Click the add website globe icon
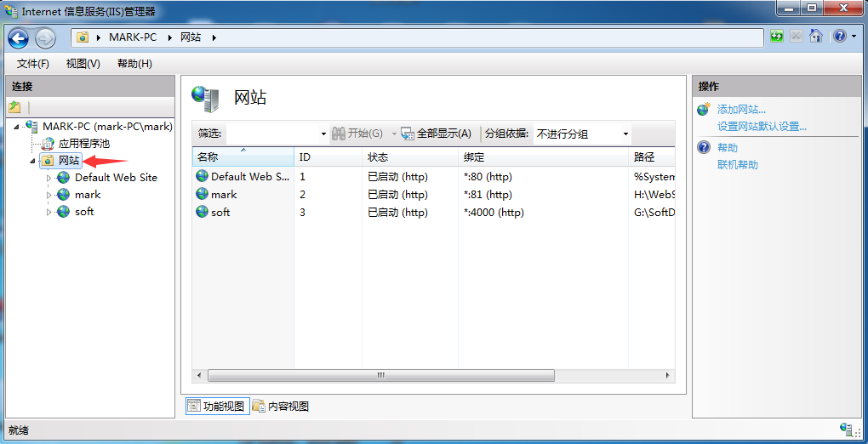 pos(704,109)
